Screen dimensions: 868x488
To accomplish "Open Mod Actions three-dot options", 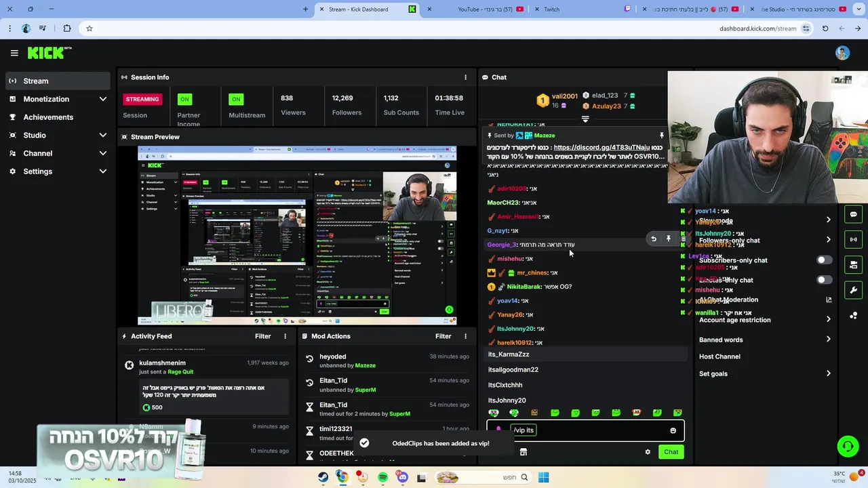I will coord(465,336).
